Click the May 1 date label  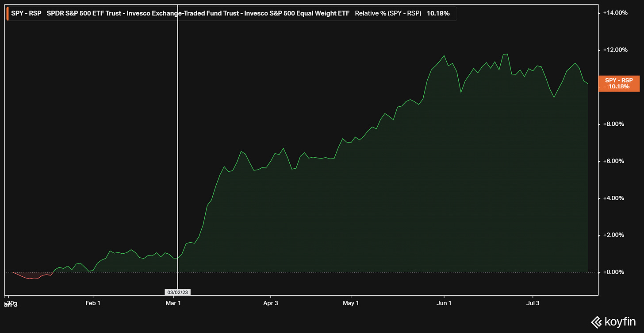(351, 303)
